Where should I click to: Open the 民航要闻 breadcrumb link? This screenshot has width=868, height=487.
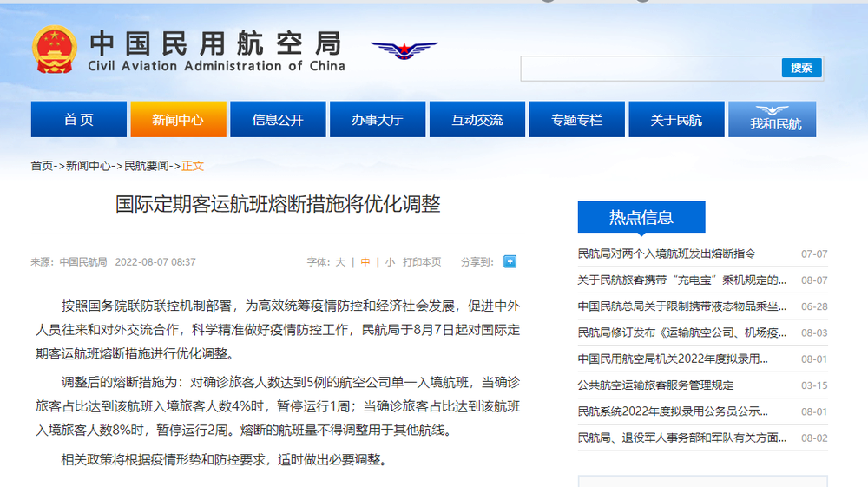coord(147,166)
